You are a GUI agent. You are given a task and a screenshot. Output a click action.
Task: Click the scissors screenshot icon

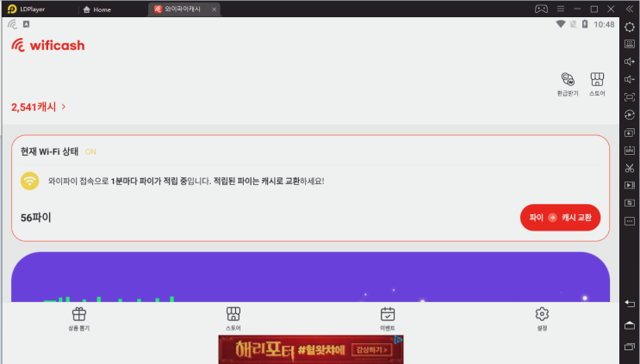(x=630, y=168)
